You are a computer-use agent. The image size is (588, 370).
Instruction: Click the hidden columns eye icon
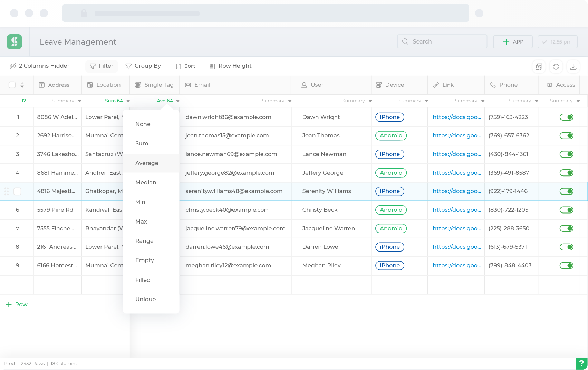click(x=13, y=66)
